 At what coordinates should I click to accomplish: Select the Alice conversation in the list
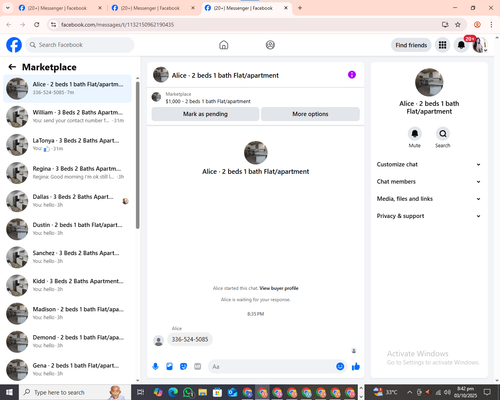(68, 89)
